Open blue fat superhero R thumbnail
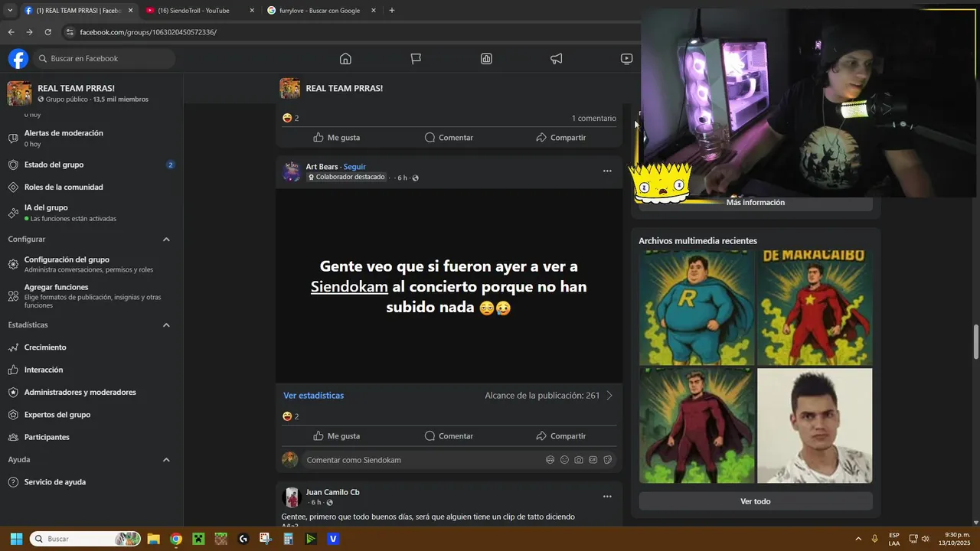The width and height of the screenshot is (980, 551). click(x=697, y=308)
